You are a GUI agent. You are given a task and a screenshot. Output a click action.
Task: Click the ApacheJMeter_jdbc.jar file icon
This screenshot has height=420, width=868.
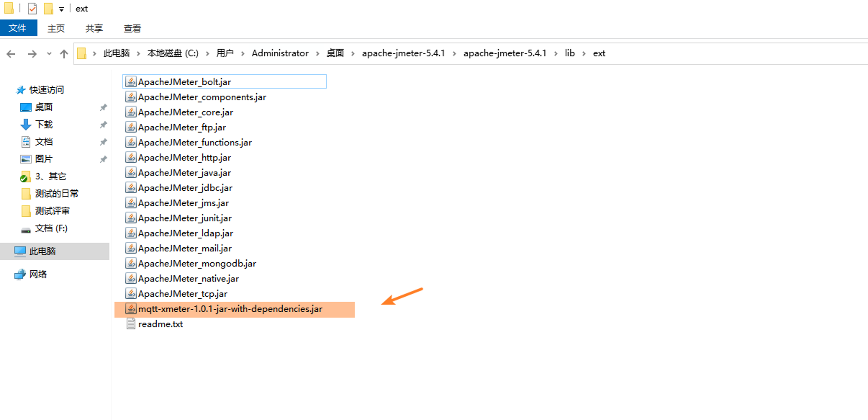[131, 188]
